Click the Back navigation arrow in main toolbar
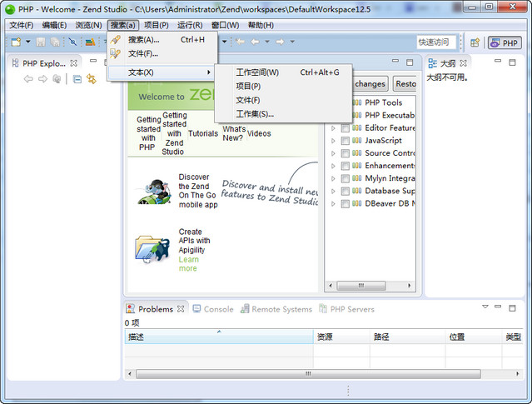 coord(255,42)
